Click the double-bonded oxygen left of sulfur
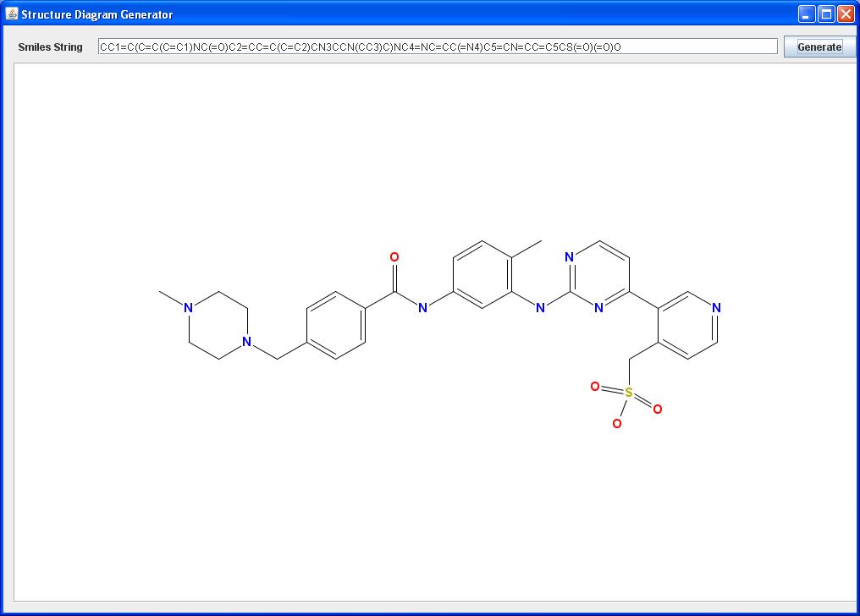Image resolution: width=860 pixels, height=616 pixels. (x=594, y=386)
